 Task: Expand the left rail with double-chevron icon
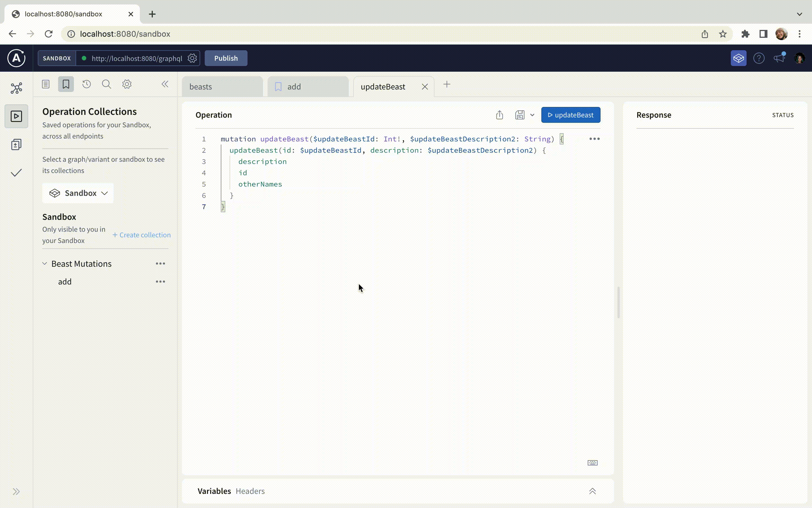16,492
